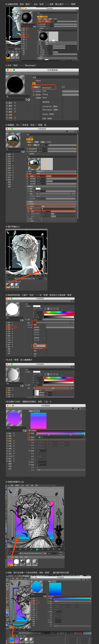Open 过滤 menu in the purple gradient wireframe viewport
The width and height of the screenshot is (99, 644).
[32, 485]
